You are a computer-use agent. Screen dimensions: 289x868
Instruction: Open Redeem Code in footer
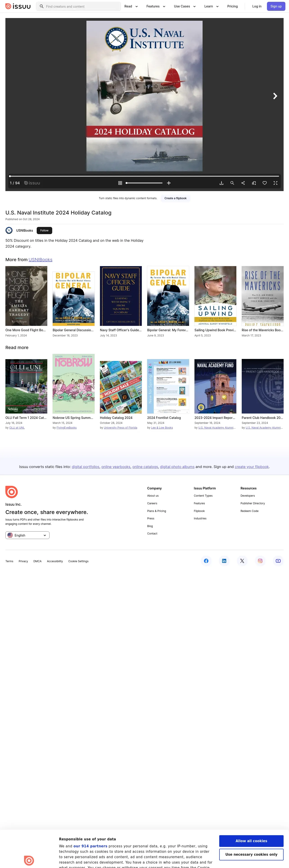pyautogui.click(x=249, y=511)
